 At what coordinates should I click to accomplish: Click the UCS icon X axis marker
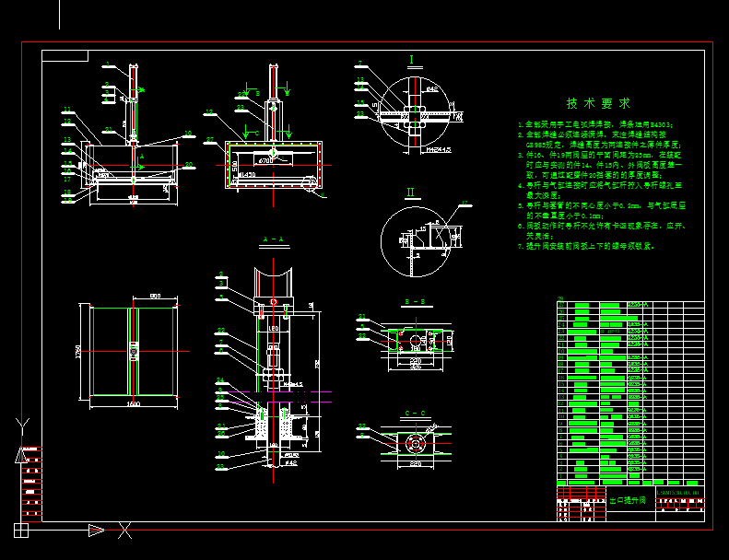coord(124,531)
